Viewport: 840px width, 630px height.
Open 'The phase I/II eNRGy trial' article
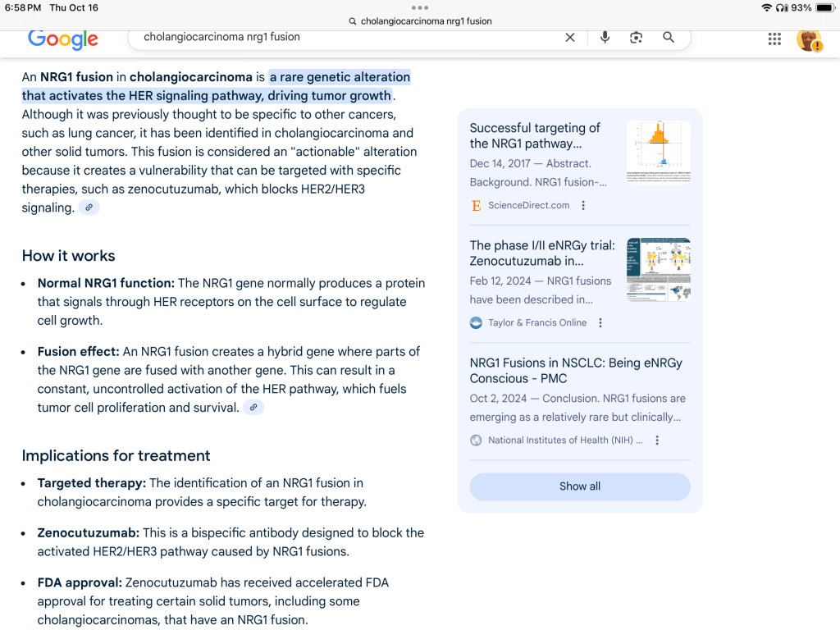click(x=541, y=253)
